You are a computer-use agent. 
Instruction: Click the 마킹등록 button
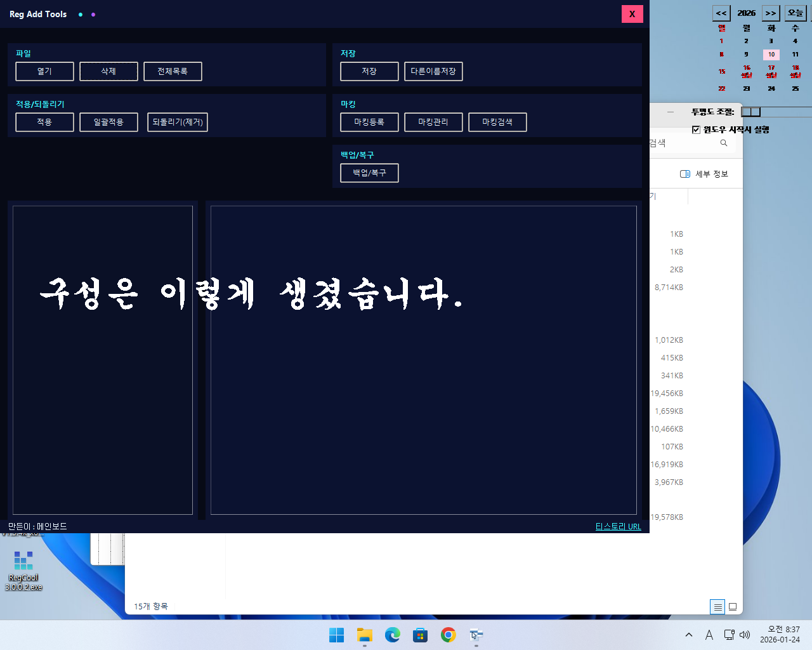(x=369, y=122)
